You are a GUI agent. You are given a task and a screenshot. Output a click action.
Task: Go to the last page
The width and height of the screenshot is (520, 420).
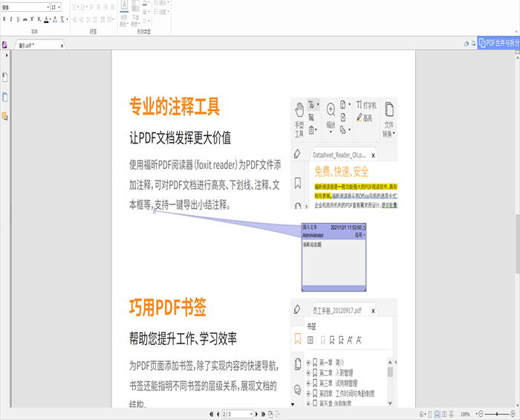pyautogui.click(x=263, y=414)
